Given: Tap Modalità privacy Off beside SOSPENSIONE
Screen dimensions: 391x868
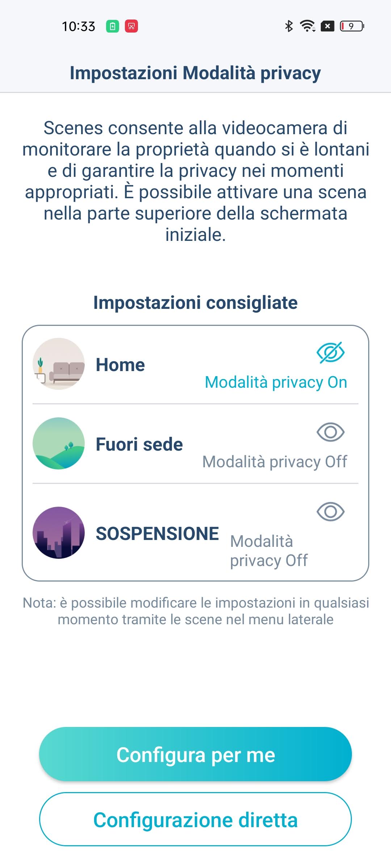Looking at the screenshot, I should click(269, 551).
